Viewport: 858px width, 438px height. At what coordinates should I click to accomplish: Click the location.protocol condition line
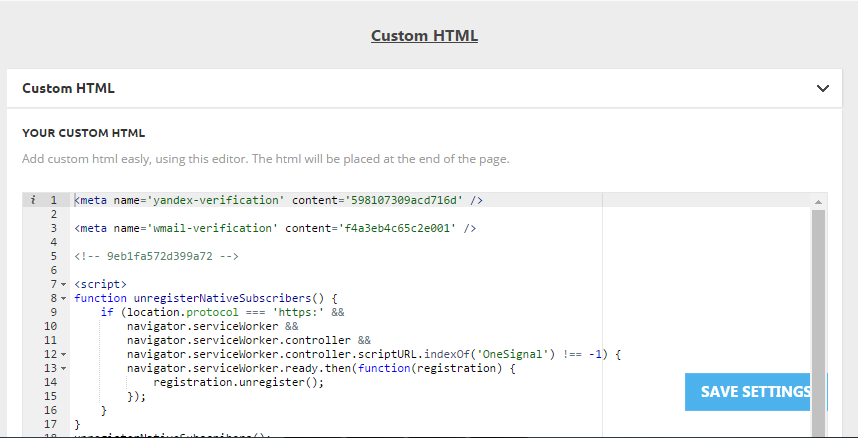coord(223,312)
